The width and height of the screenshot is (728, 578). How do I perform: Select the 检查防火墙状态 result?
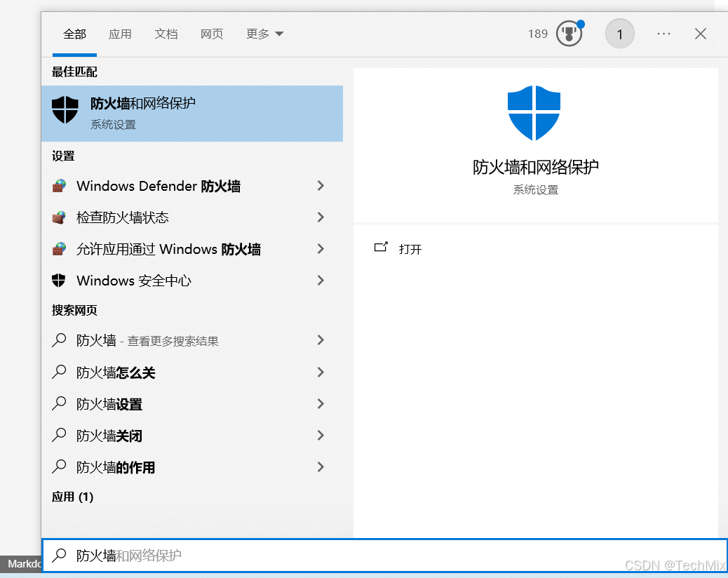[x=192, y=217]
